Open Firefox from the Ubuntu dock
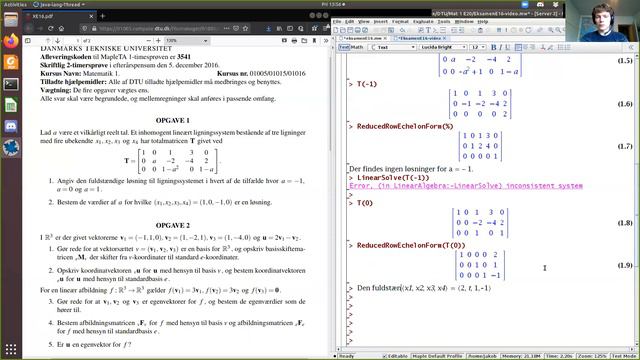This screenshot has width=640, height=360. [11, 41]
